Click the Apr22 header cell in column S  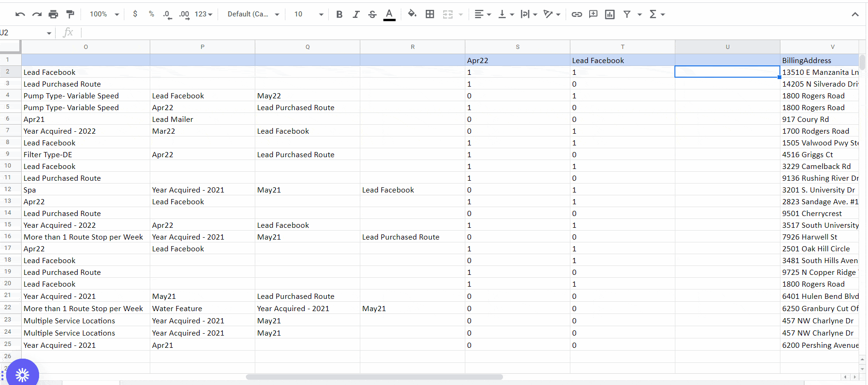tap(518, 60)
